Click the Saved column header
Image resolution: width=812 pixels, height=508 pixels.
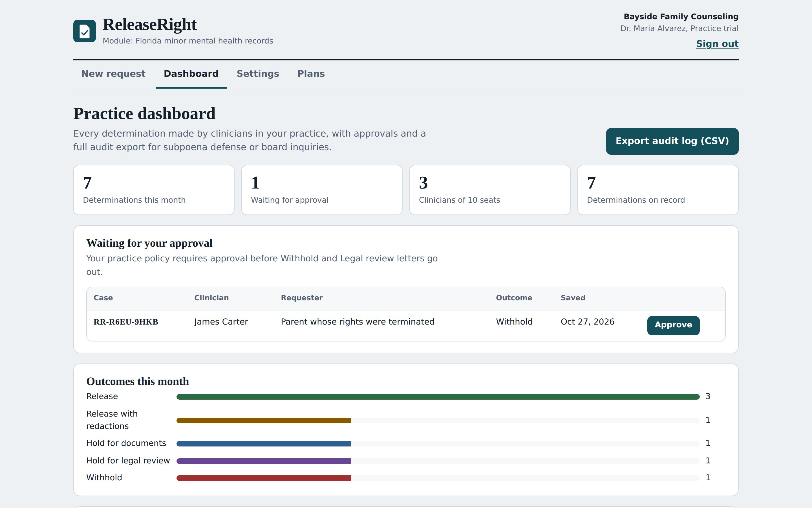pyautogui.click(x=573, y=298)
